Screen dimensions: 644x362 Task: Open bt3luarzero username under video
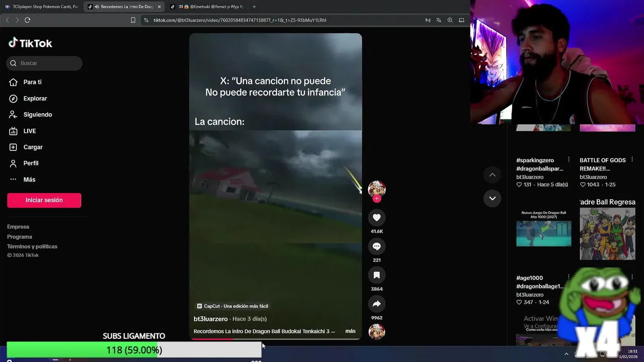coord(210,319)
